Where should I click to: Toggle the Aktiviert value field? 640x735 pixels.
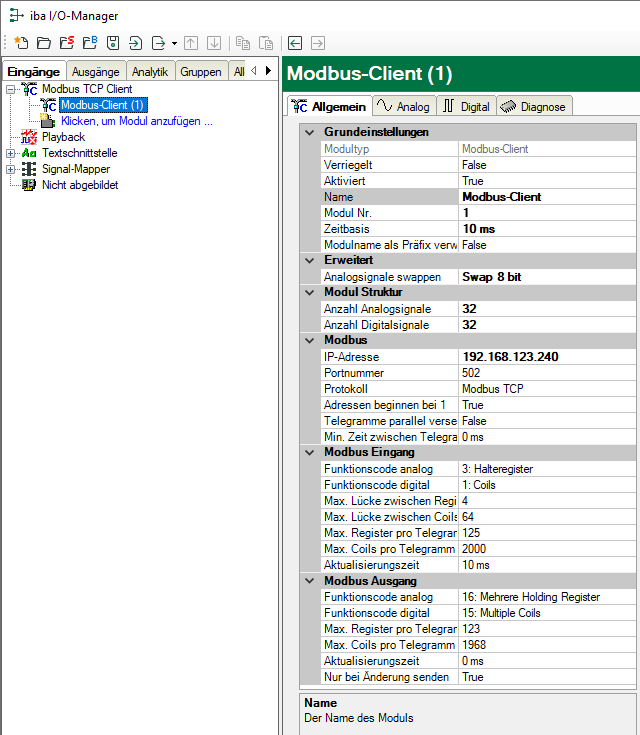point(546,181)
